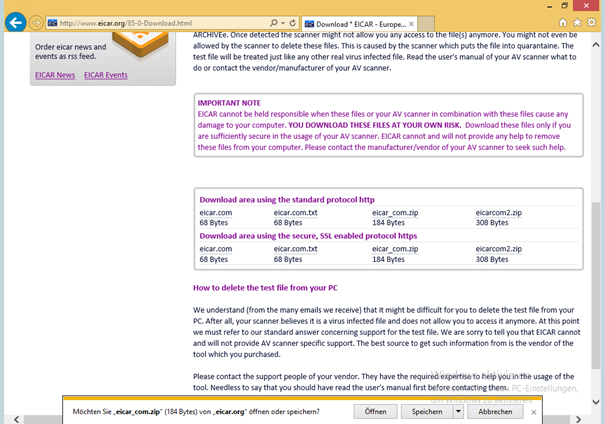Open a new tab

426,24
